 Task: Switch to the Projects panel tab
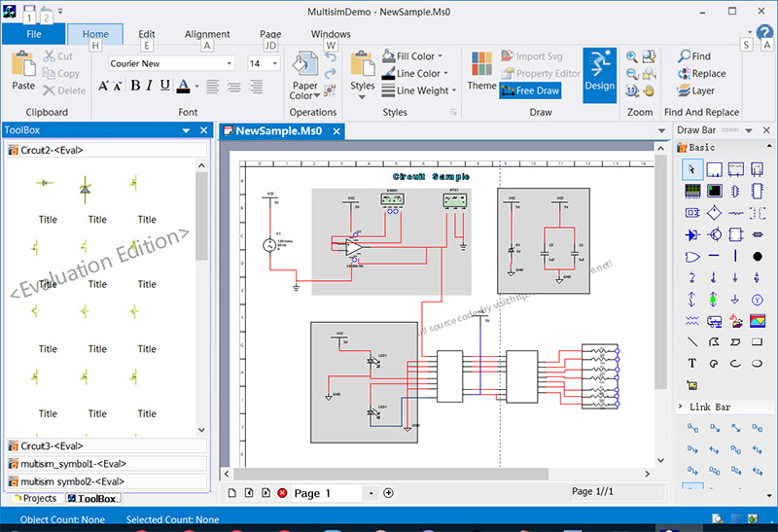pos(35,498)
